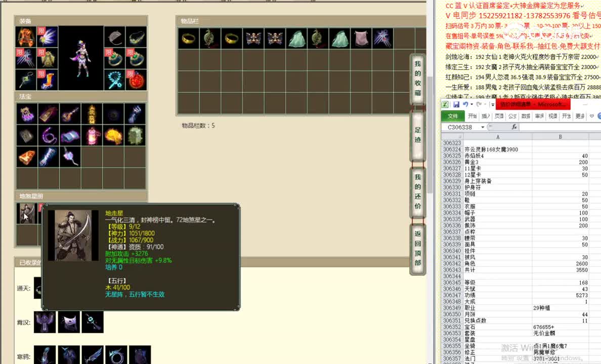Select the pink cloth item in inventory bar
Viewport: 601px width, 364px height.
361,38
